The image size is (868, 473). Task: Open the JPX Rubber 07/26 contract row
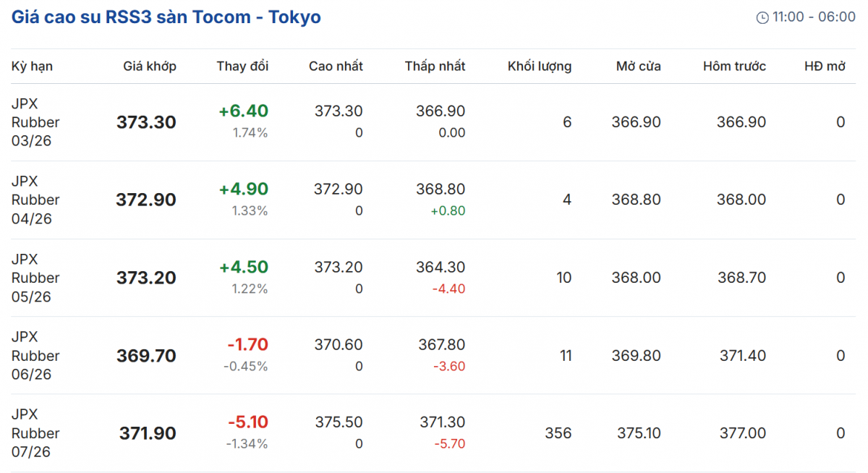[35, 433]
